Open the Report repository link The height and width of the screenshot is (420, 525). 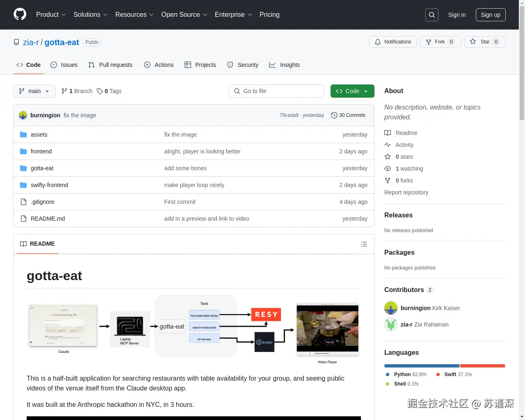click(406, 192)
